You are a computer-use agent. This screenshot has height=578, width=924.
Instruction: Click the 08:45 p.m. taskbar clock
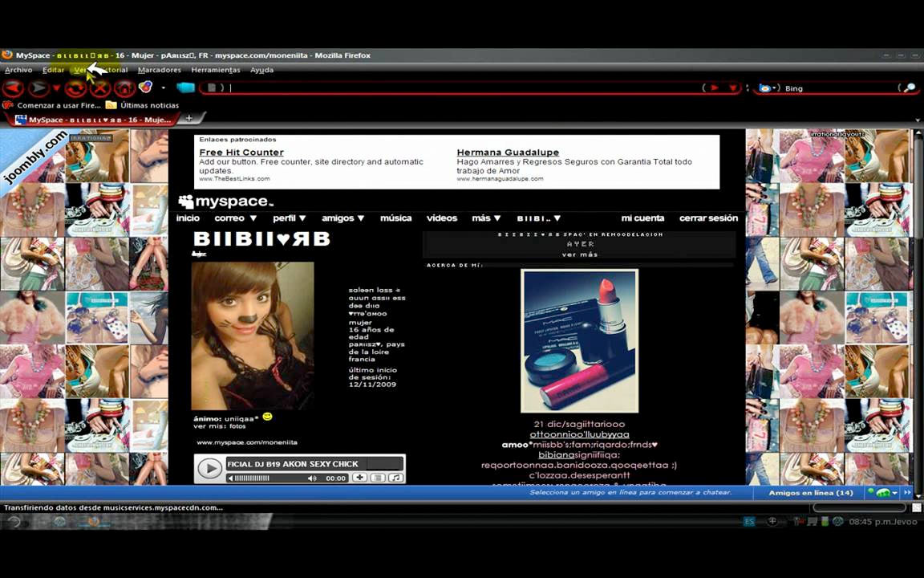(871, 521)
